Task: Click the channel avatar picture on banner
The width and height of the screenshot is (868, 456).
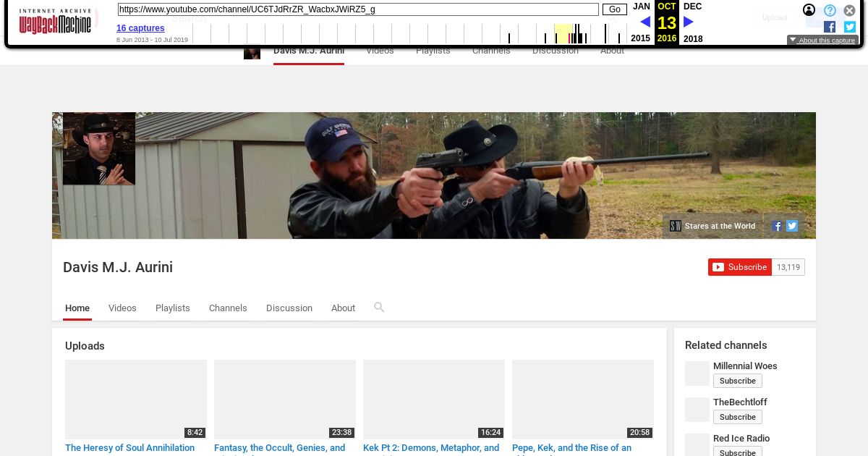Action: (x=99, y=148)
